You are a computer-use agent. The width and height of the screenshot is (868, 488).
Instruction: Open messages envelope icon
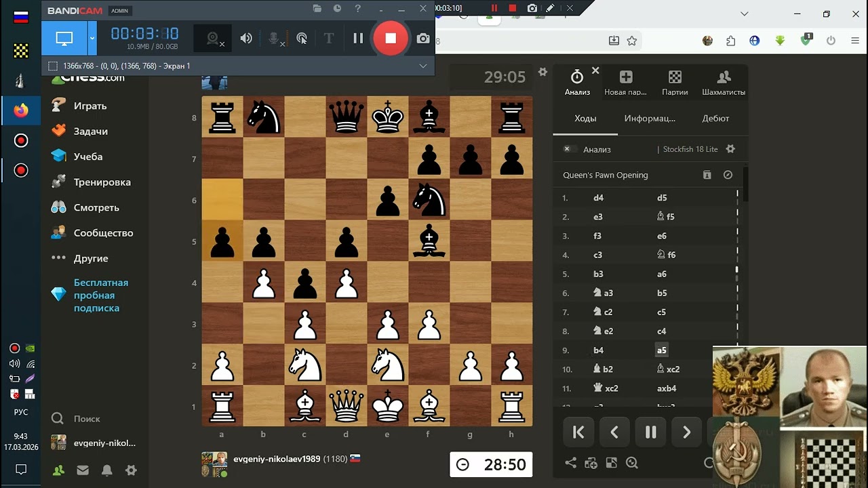pos(83,470)
